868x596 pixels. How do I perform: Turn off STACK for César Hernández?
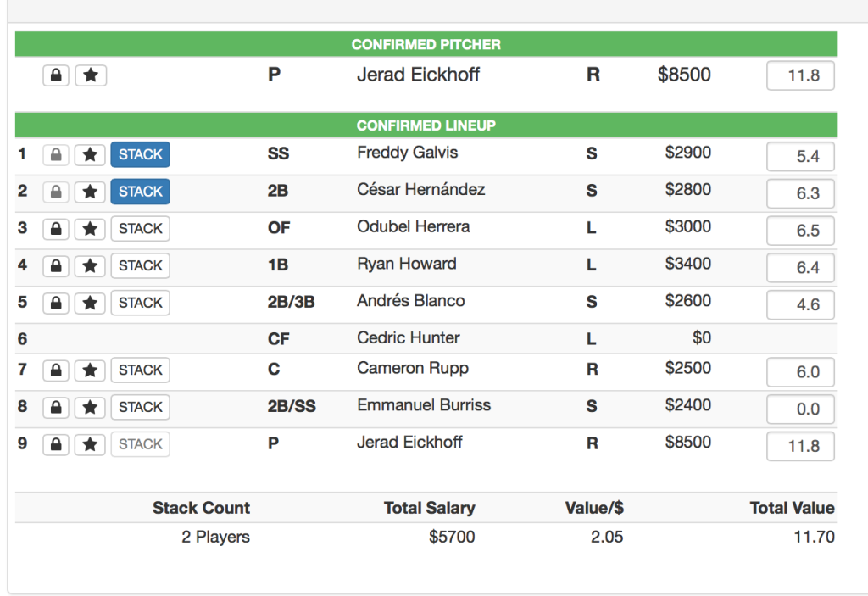pos(140,192)
